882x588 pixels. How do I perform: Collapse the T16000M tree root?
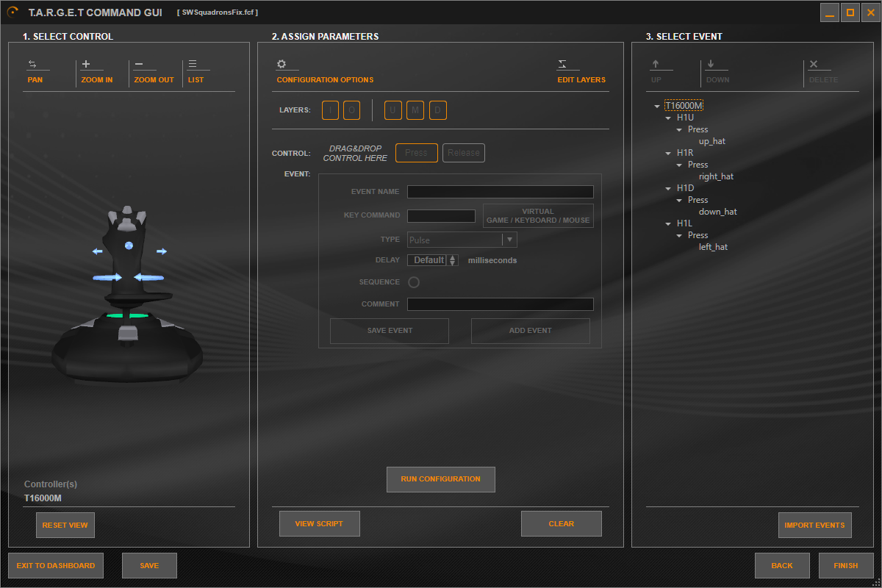[x=656, y=106]
